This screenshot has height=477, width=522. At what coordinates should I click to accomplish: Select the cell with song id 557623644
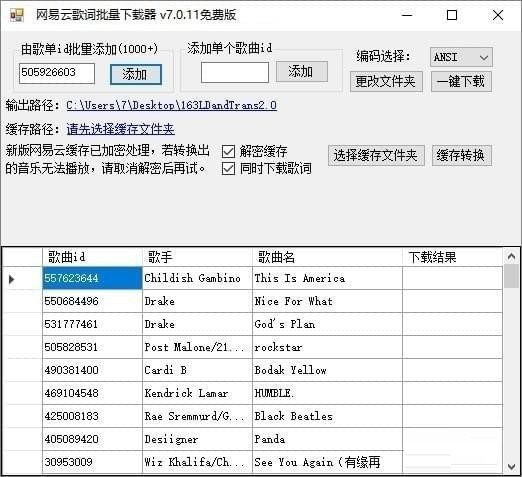pos(92,278)
